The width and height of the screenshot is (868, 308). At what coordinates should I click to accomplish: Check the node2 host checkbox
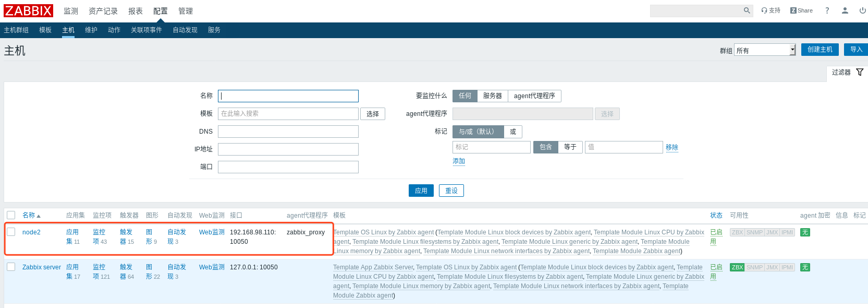(x=11, y=232)
